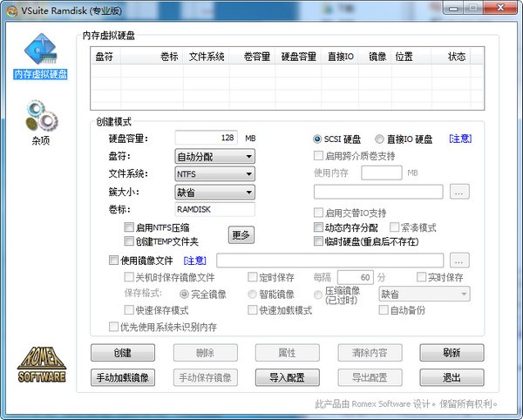Screen dimensions: 523x420
Task: Click the 使用内存 MB input field
Action: click(x=382, y=173)
